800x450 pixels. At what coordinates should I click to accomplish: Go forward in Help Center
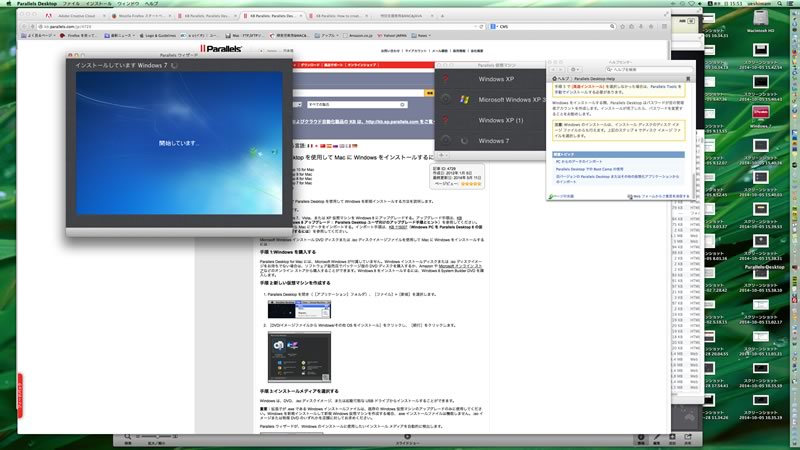pos(560,69)
